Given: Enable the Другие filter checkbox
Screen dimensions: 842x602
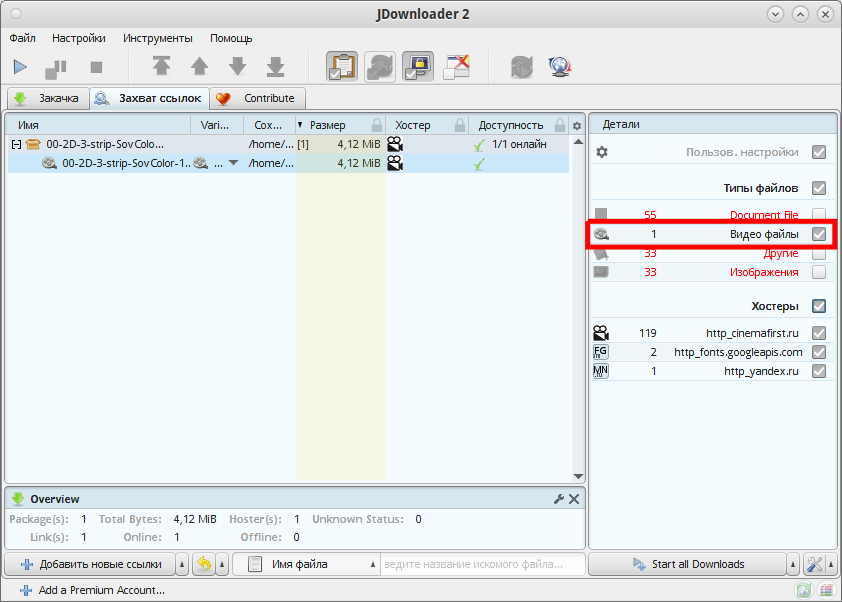Looking at the screenshot, I should coord(819,253).
